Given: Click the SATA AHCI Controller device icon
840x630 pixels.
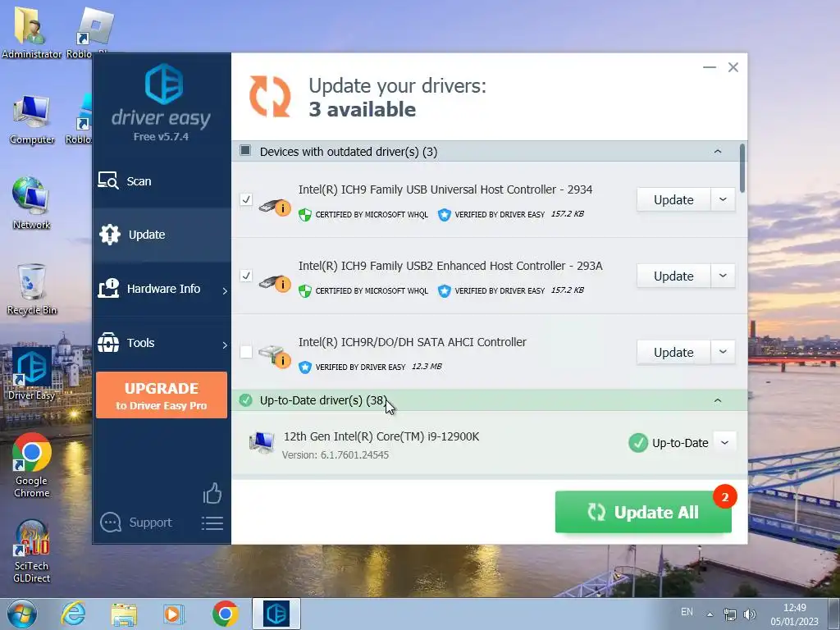Looking at the screenshot, I should [274, 357].
